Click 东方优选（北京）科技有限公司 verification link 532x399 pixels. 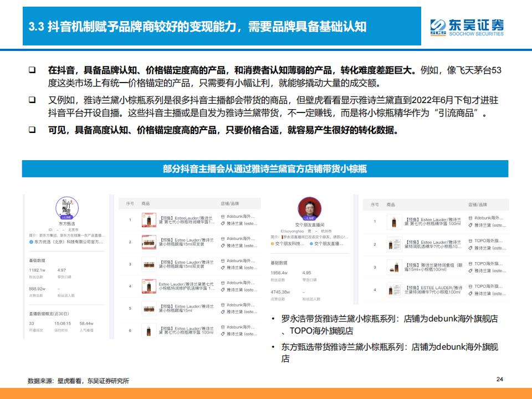point(69,242)
